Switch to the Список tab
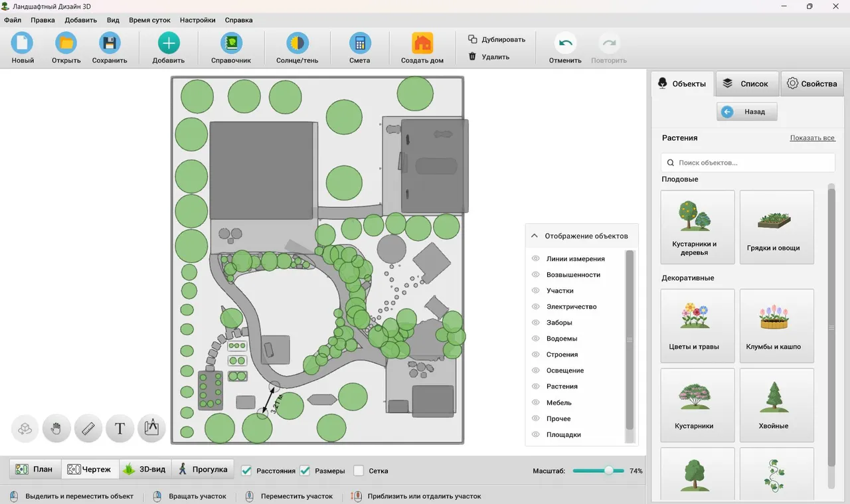Image resolution: width=850 pixels, height=504 pixels. 747,84
